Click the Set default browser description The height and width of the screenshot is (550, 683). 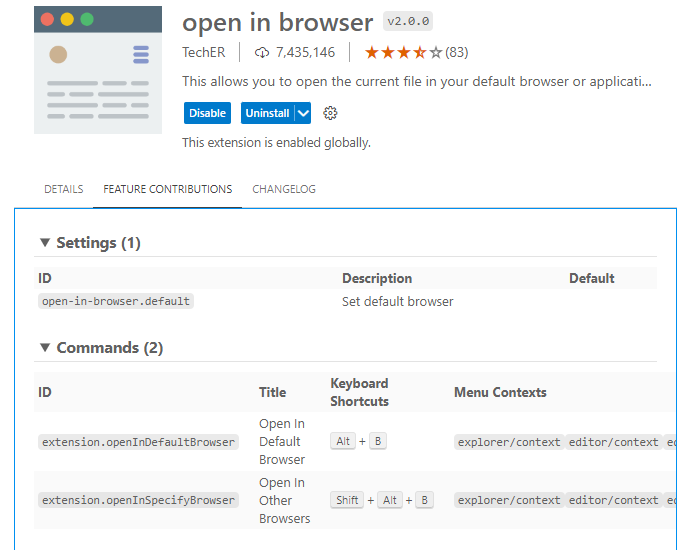coord(398,301)
